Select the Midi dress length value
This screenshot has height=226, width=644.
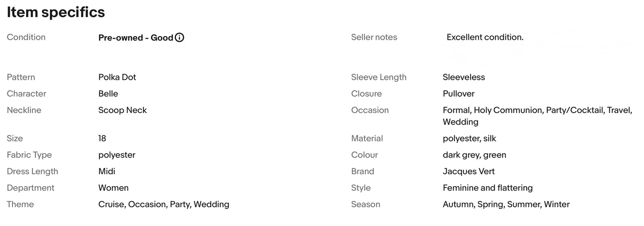(x=107, y=172)
